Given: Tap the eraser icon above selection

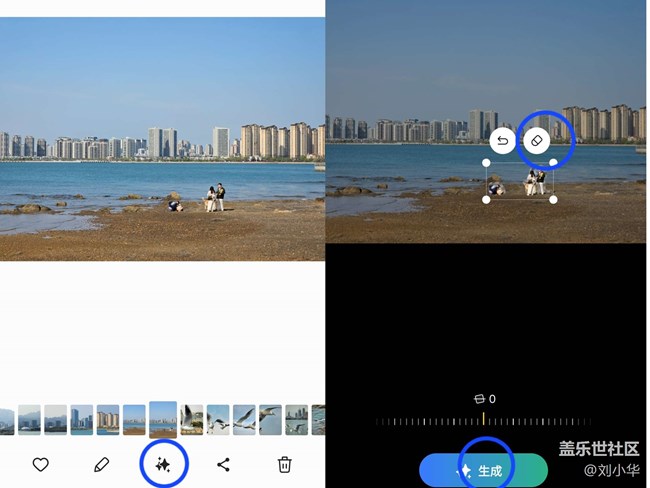Looking at the screenshot, I should pyautogui.click(x=537, y=141).
